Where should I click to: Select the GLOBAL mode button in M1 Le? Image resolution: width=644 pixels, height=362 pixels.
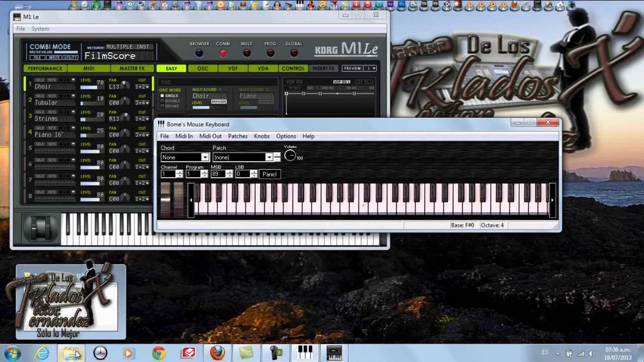tap(294, 53)
